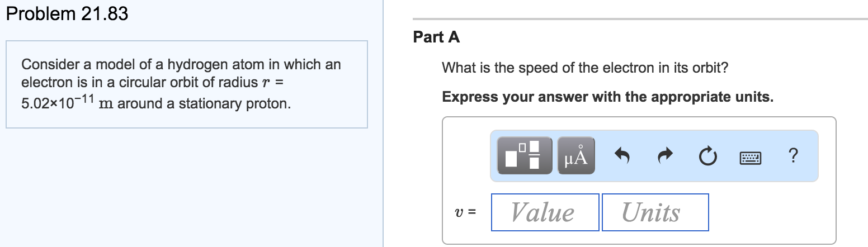868x247 pixels.
Task: Click the 'v =' label
Action: coord(465,213)
